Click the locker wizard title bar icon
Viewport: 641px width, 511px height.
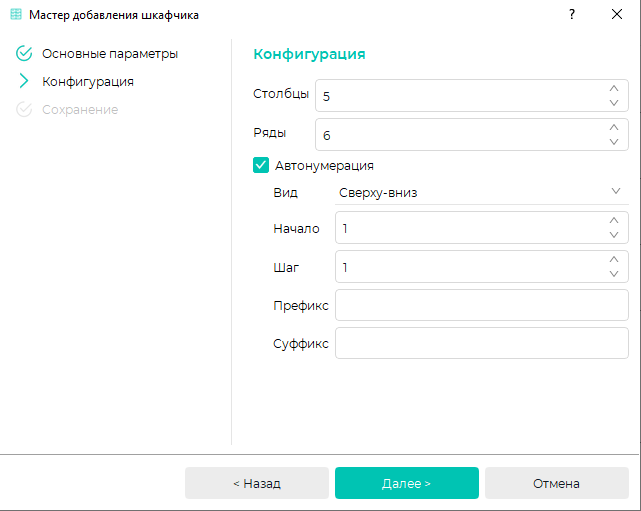pos(16,14)
